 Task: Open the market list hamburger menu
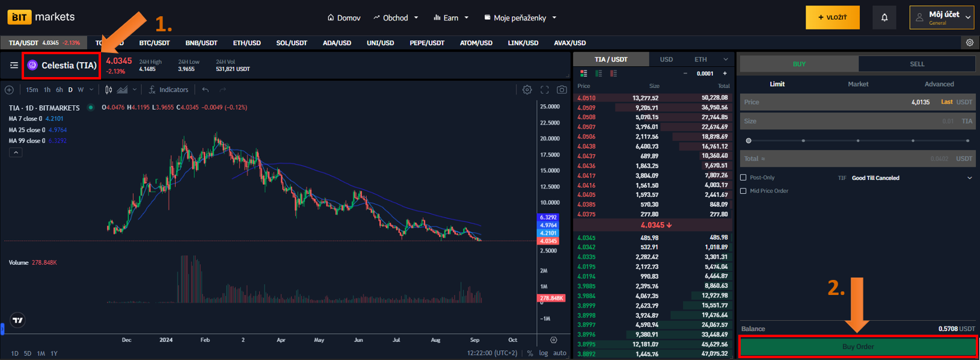pyautogui.click(x=14, y=65)
